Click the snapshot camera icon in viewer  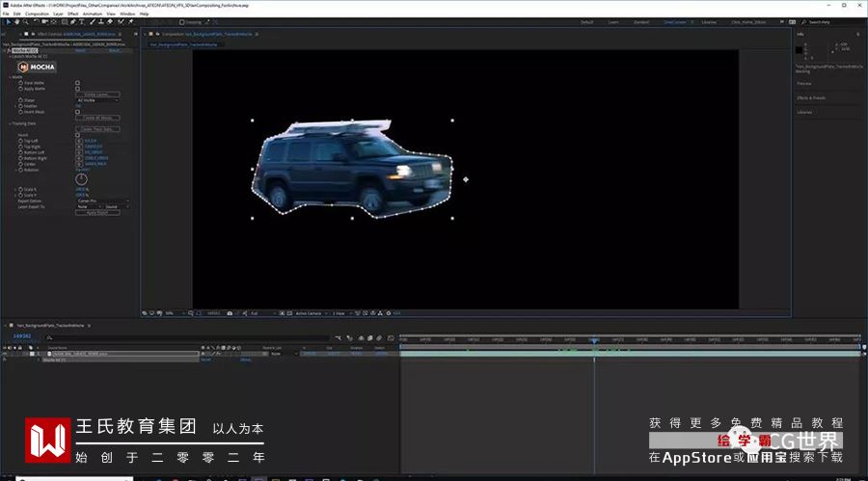(x=230, y=313)
